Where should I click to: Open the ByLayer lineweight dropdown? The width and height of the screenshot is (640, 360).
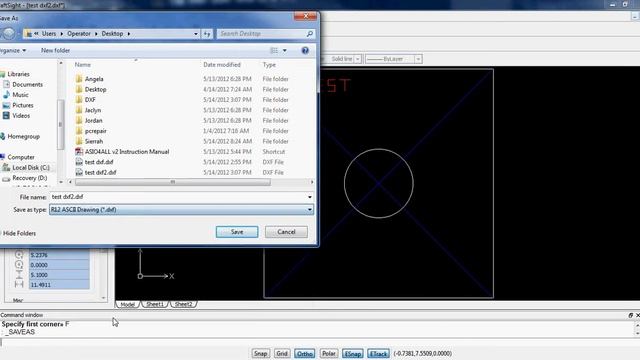click(418, 59)
